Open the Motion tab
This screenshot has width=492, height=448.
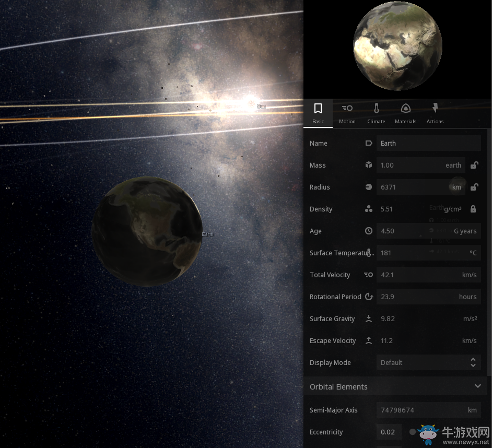tap(347, 113)
